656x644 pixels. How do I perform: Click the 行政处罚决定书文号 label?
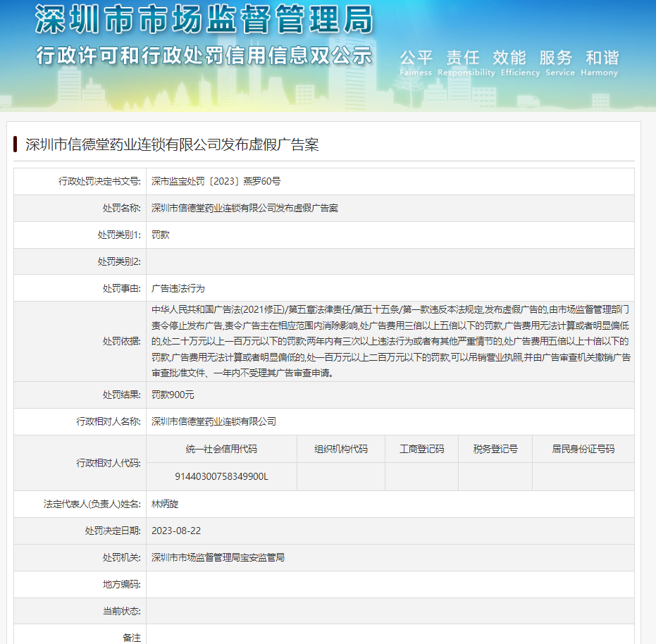[99, 181]
